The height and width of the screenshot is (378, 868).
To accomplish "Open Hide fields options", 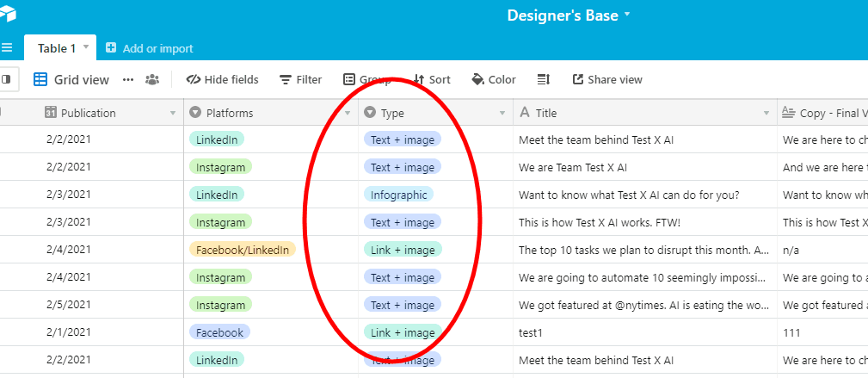I will click(223, 79).
